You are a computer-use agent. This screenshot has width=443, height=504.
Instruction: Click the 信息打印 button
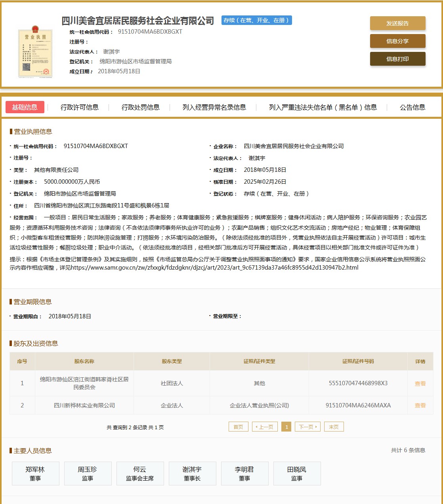tap(397, 59)
